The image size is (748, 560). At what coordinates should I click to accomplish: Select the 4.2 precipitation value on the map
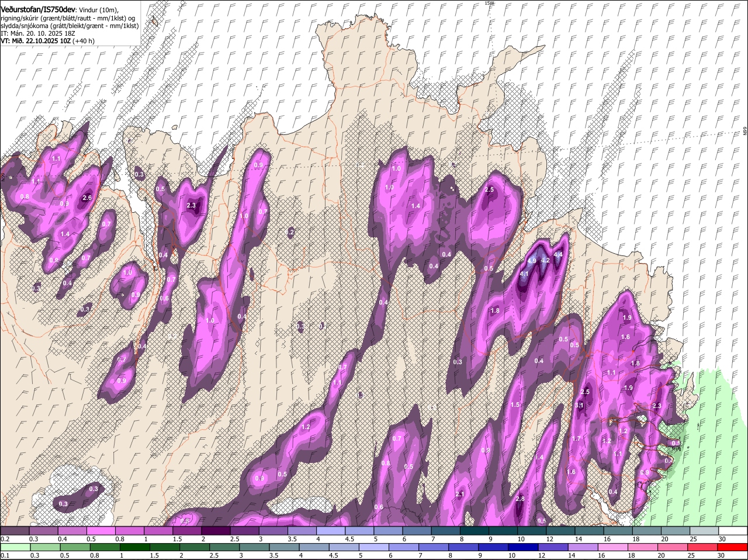pyautogui.click(x=545, y=261)
